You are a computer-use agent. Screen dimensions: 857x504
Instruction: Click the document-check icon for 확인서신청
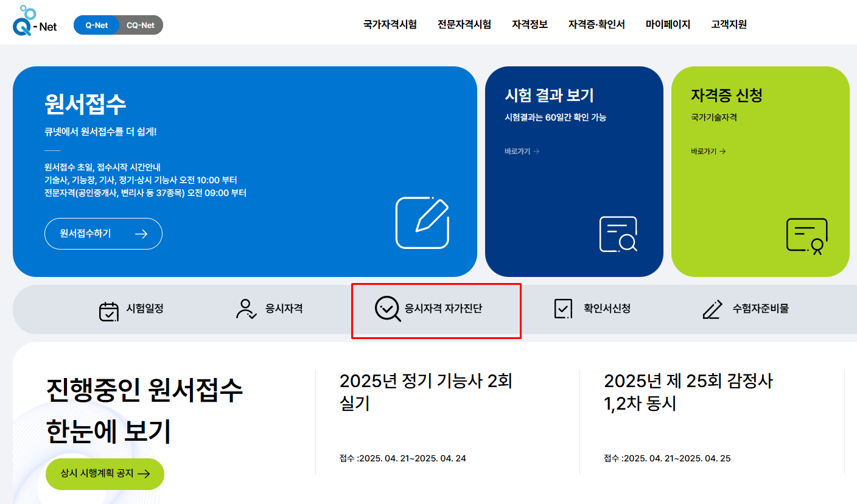click(563, 309)
